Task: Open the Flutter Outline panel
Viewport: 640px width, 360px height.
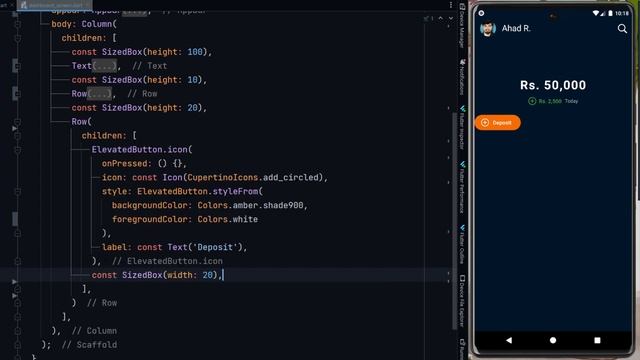Action: [x=462, y=244]
